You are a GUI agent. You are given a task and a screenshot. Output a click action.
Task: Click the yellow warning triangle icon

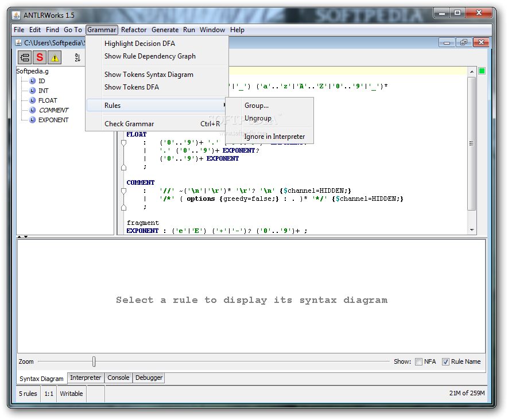pyautogui.click(x=55, y=57)
